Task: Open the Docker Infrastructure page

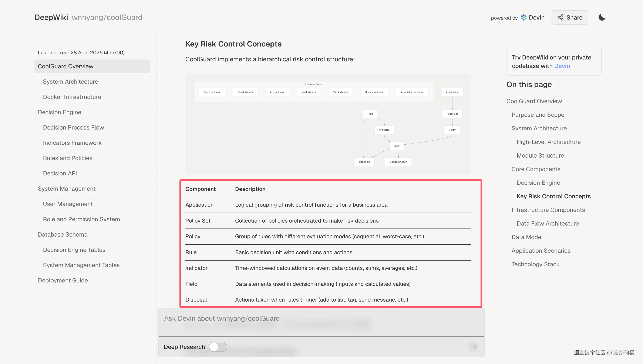Action: tap(72, 97)
